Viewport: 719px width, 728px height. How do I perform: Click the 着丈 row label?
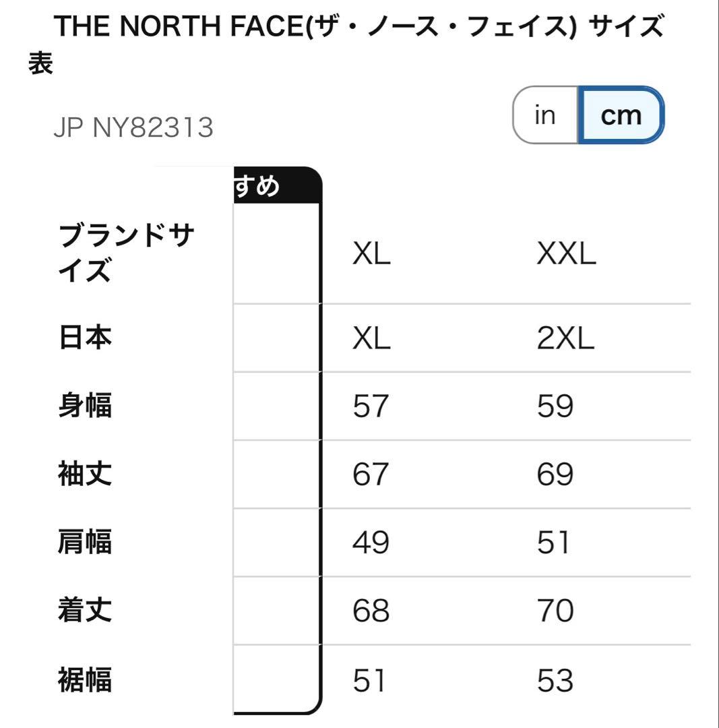point(85,611)
